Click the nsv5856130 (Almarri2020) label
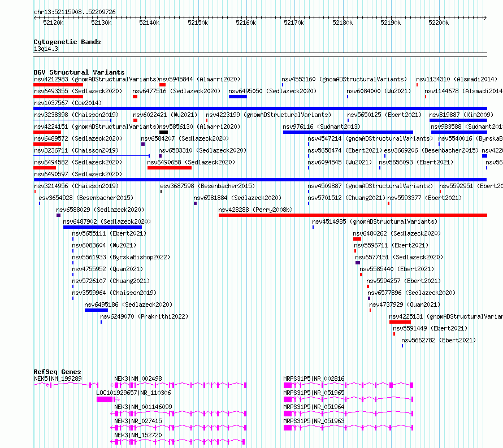Screen dimensions: 503x448 (200, 127)
